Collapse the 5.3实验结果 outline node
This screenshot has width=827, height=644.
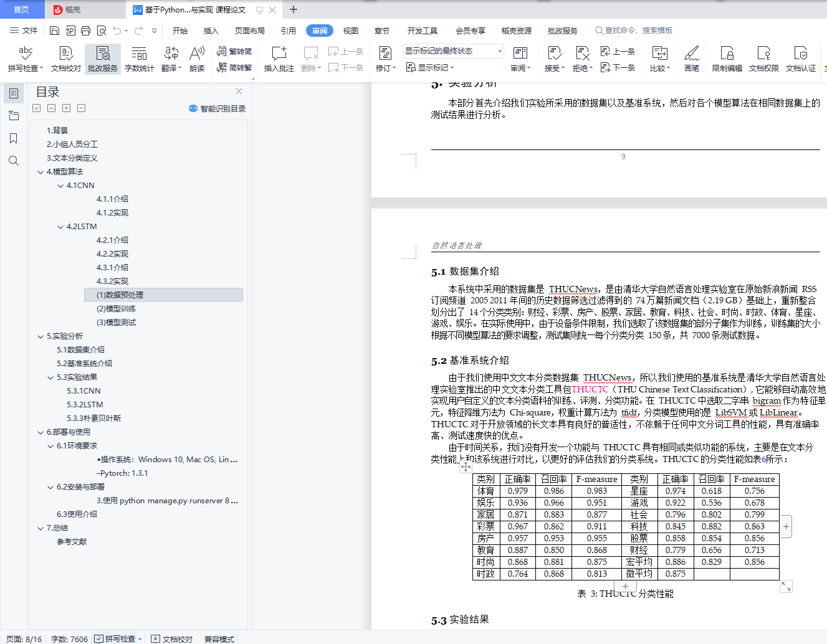[x=50, y=377]
